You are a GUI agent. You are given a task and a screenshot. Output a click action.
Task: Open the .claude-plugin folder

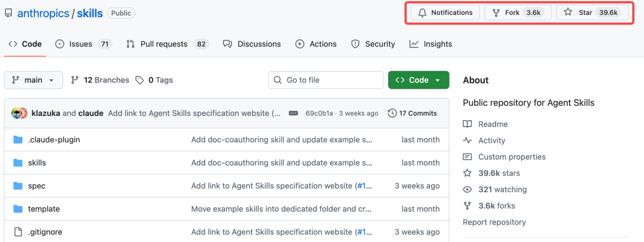tap(54, 140)
